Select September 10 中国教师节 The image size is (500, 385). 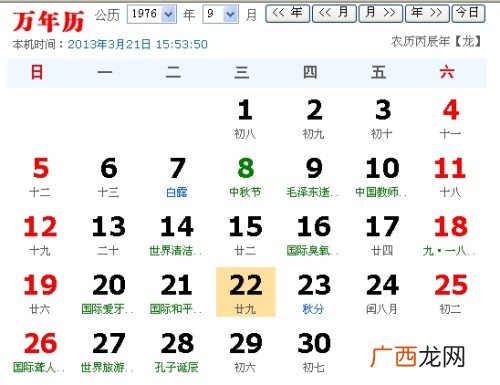tap(382, 177)
